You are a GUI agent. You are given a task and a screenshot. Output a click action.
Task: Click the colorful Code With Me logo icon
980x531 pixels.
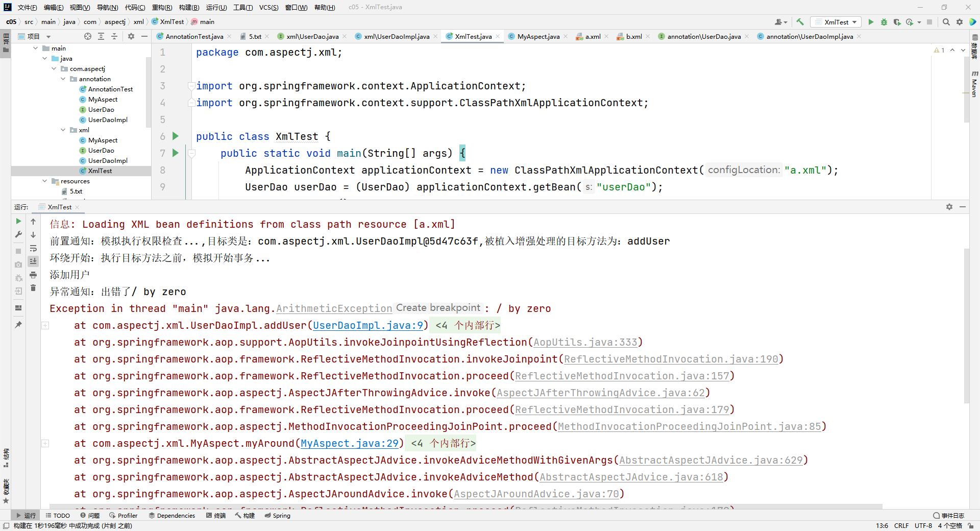[973, 22]
